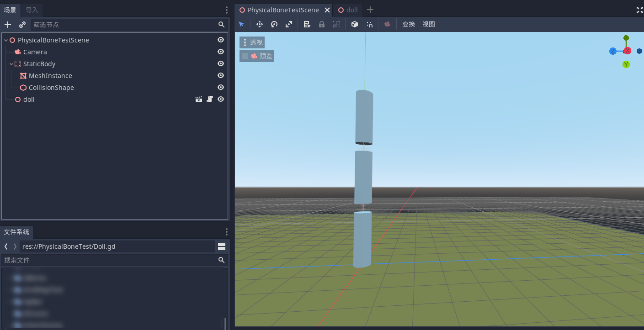Click the group children icon in toolbar
This screenshot has height=330, width=644.
336,24
